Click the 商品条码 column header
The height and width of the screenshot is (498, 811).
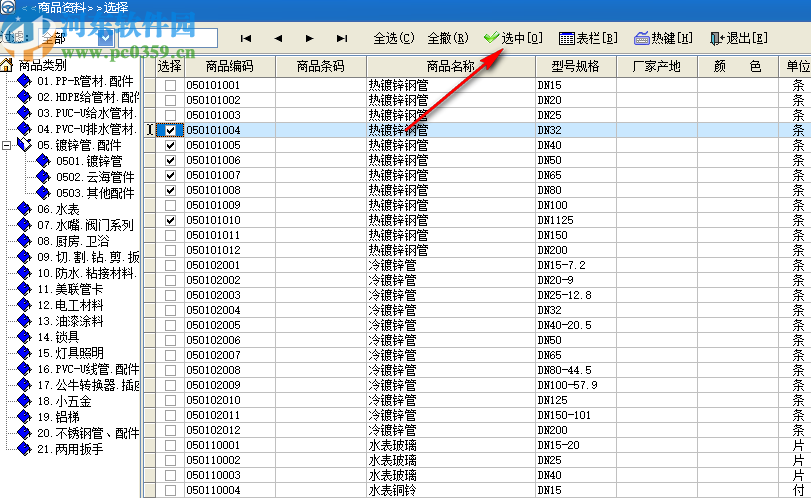coord(321,66)
